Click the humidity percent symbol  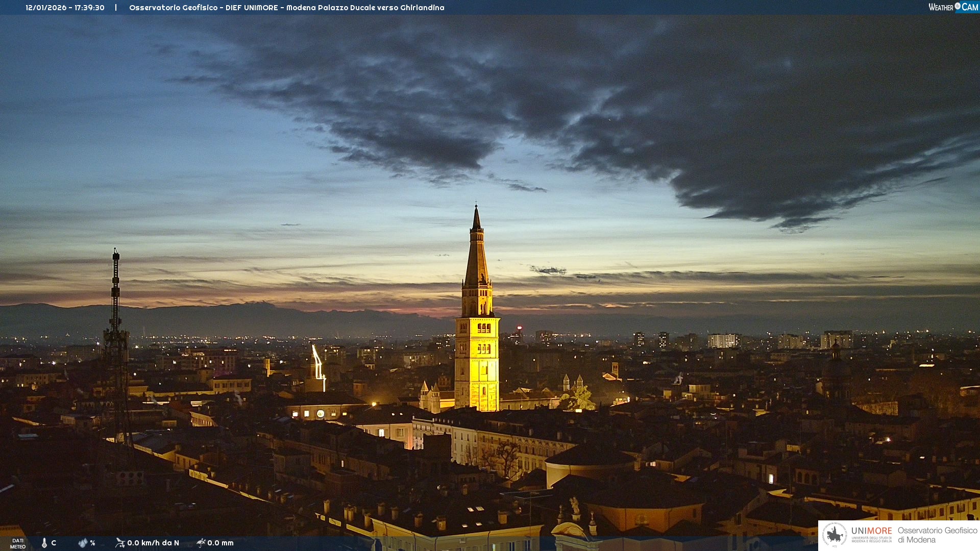(92, 543)
